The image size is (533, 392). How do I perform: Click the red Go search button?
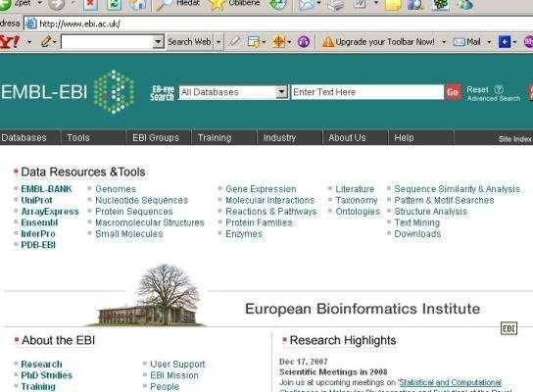(x=453, y=92)
